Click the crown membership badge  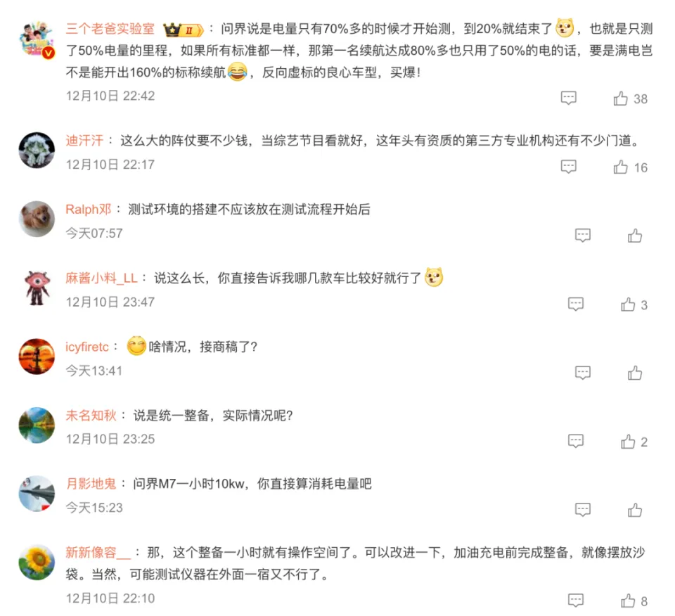183,30
